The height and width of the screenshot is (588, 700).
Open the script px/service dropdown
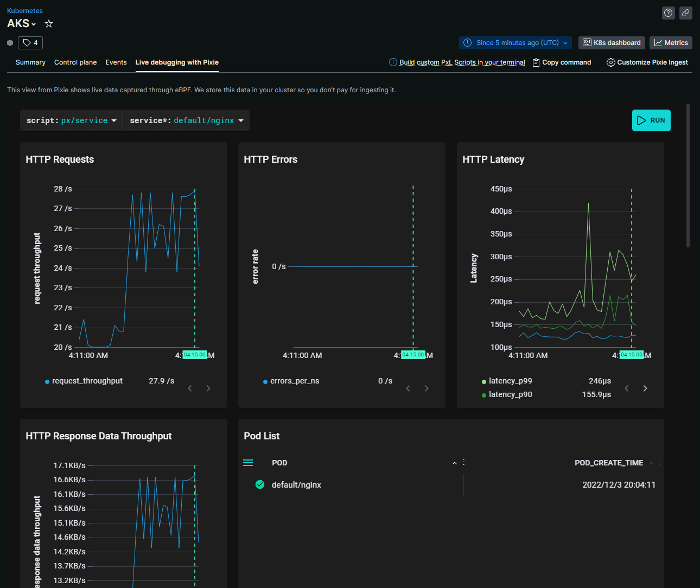[x=72, y=120]
